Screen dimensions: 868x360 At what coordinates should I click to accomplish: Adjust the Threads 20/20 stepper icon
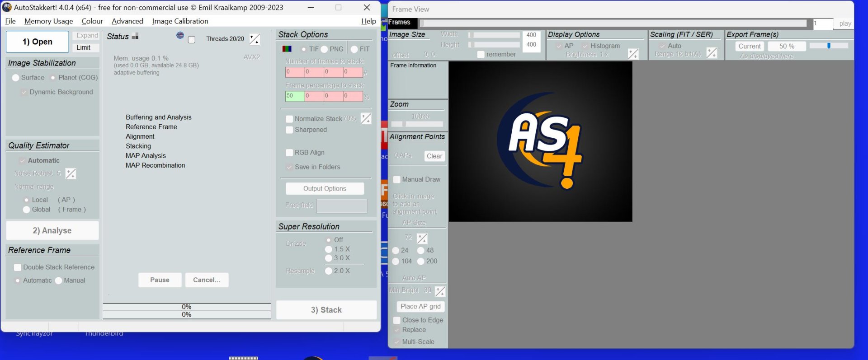coord(255,39)
